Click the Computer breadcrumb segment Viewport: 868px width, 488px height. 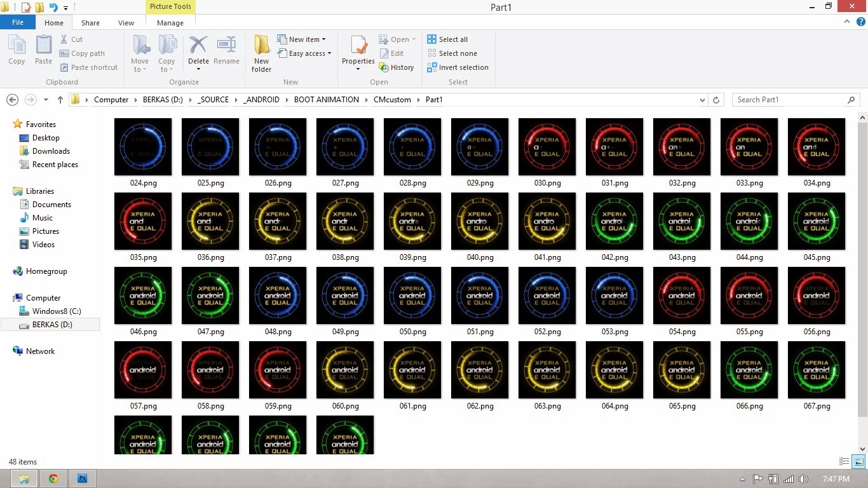tap(111, 100)
